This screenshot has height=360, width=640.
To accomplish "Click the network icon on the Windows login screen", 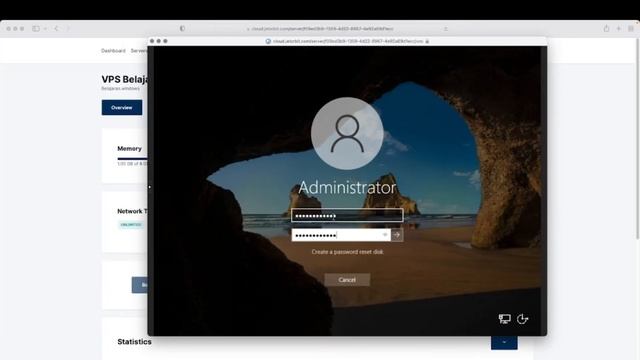I will click(x=504, y=319).
